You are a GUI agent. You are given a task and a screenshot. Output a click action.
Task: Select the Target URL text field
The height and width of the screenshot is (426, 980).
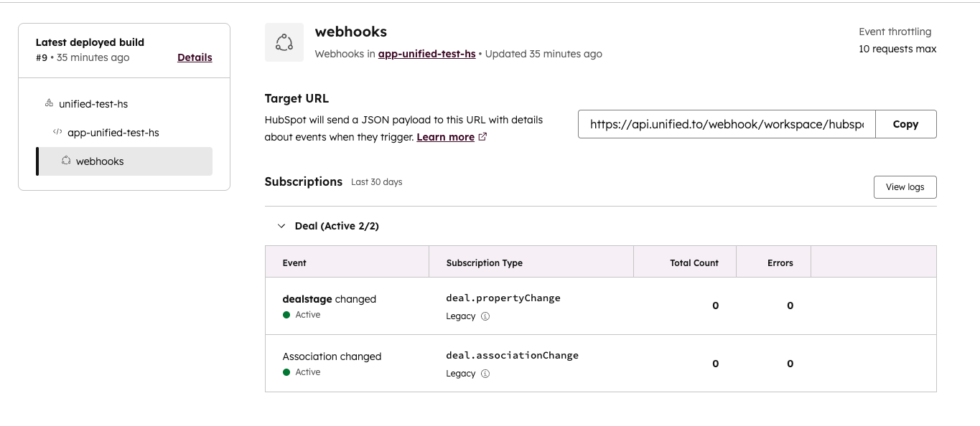coord(726,124)
